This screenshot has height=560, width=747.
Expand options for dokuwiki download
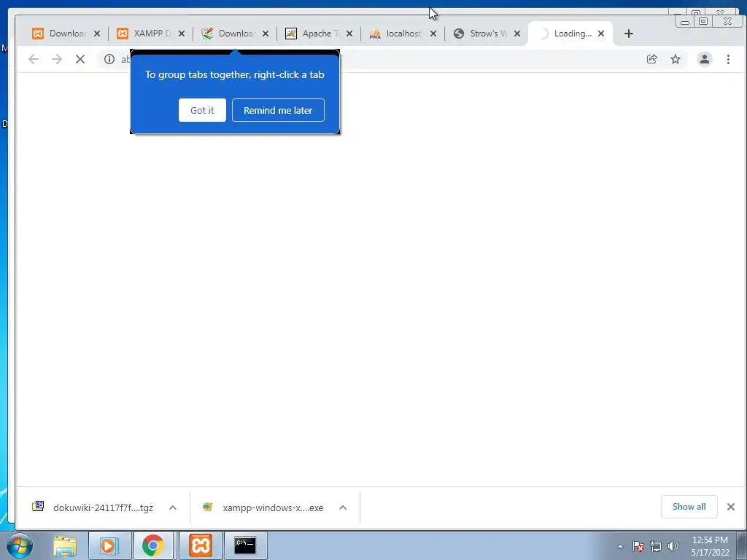(x=173, y=507)
